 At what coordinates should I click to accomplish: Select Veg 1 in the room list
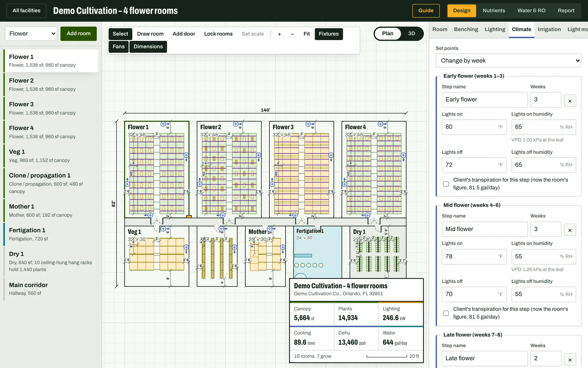coord(51,156)
